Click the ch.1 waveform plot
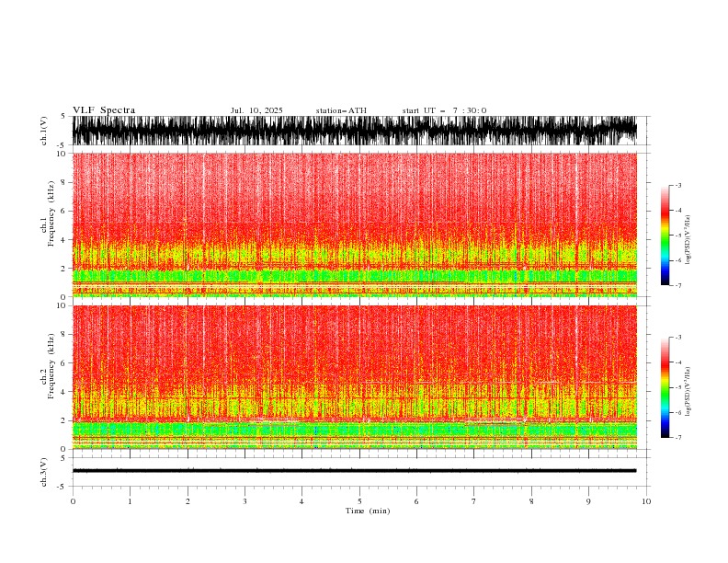 point(355,131)
